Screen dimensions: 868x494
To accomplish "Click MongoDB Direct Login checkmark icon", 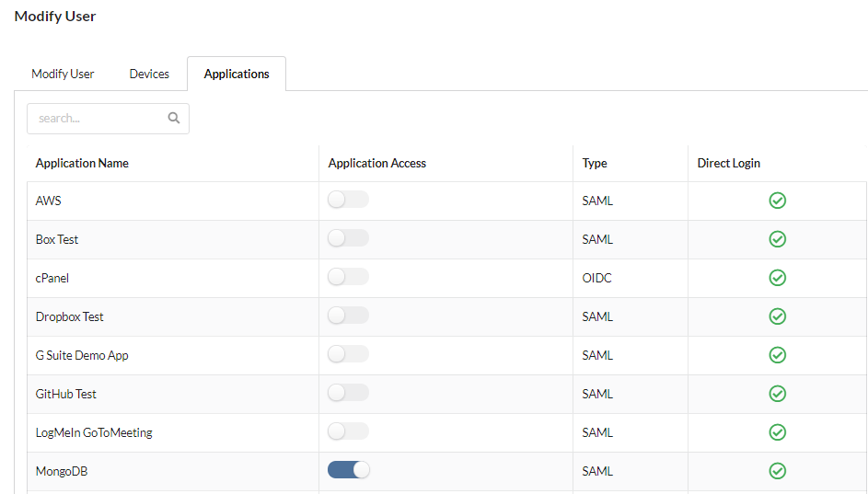I will (777, 471).
